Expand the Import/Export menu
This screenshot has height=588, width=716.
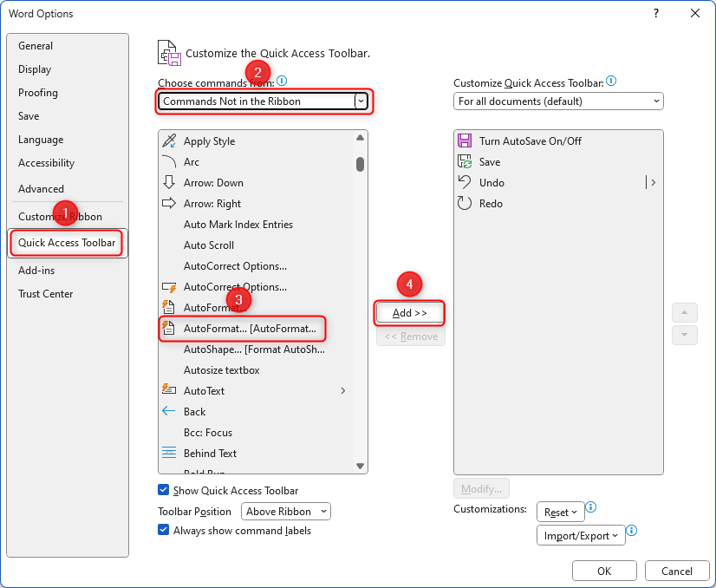pyautogui.click(x=581, y=535)
